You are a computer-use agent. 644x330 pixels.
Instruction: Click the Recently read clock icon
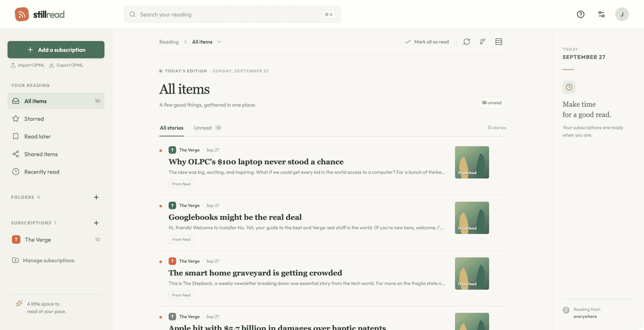[x=16, y=172]
